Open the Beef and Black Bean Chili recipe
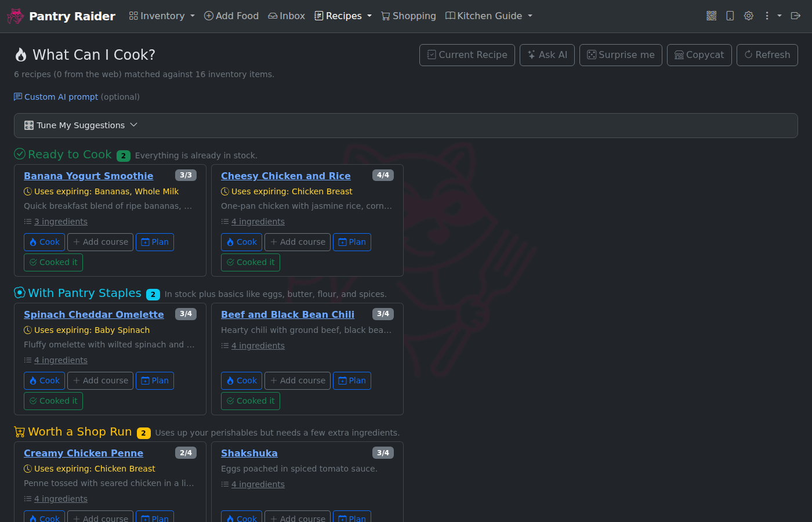The width and height of the screenshot is (812, 522). coord(288,314)
